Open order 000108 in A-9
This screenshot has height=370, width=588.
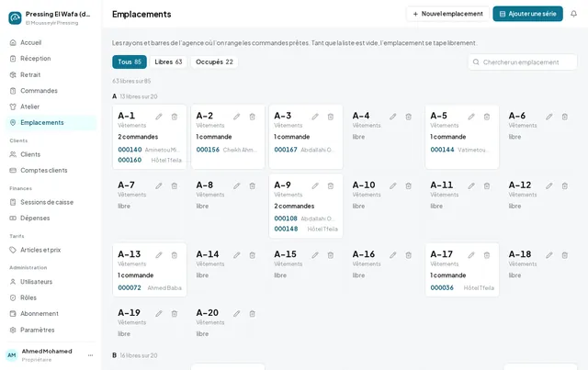(x=286, y=219)
